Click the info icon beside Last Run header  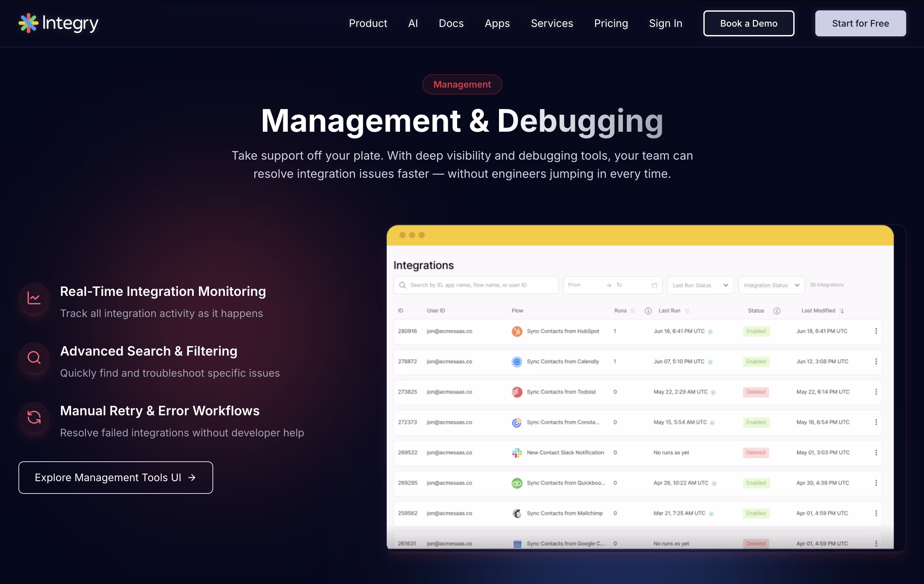tap(648, 311)
